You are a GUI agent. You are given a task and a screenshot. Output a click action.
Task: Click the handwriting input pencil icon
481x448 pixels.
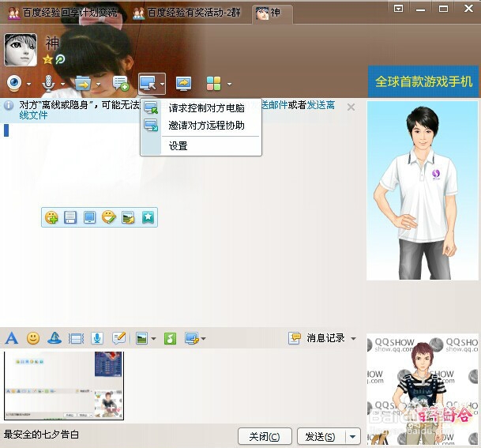coord(118,338)
